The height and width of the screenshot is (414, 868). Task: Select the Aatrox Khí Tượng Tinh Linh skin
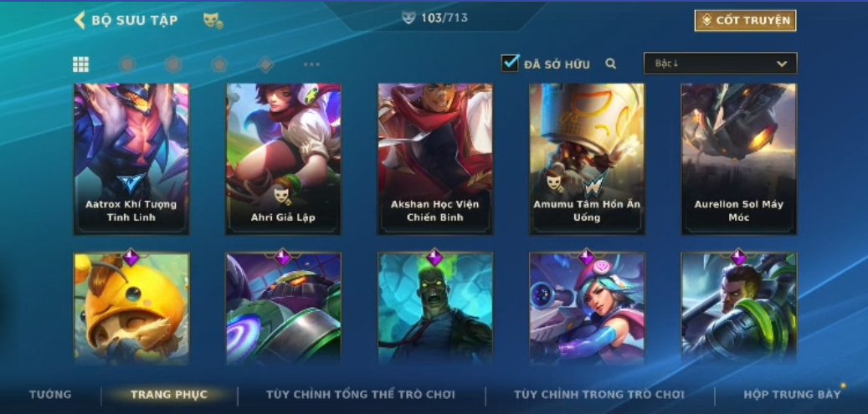coord(131,159)
